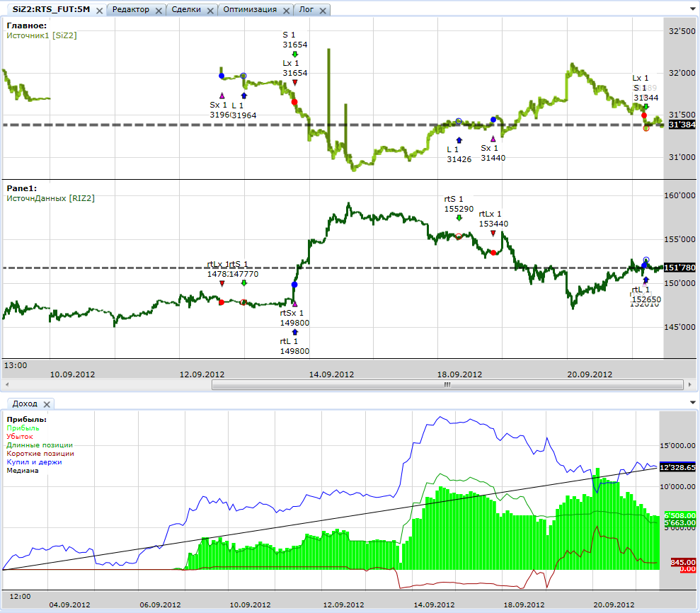Click the Прибыль legend entry

pyautogui.click(x=23, y=428)
